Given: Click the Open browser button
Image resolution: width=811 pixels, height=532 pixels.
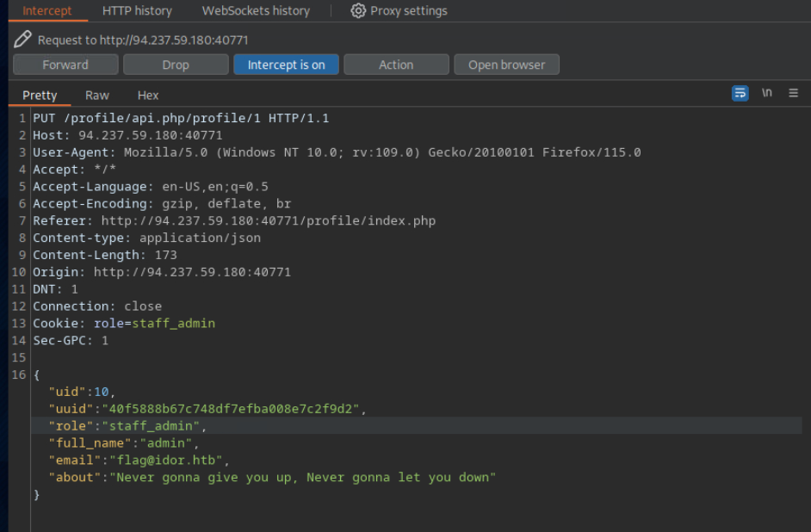Looking at the screenshot, I should coord(506,65).
